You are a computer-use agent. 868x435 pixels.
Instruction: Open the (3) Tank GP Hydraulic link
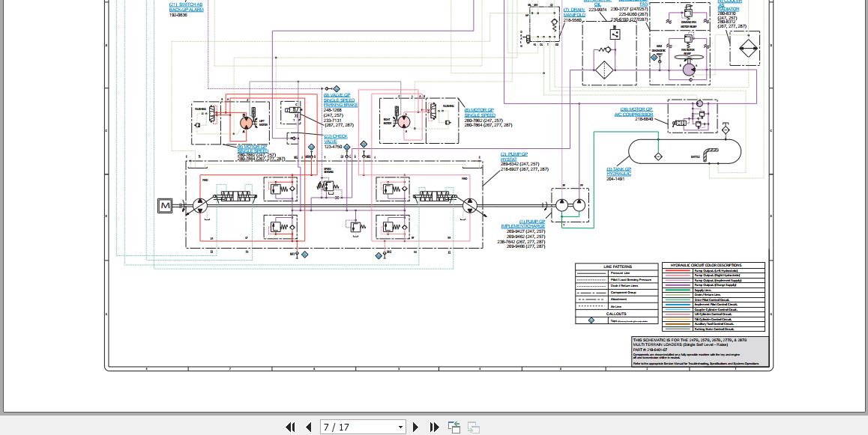click(x=618, y=171)
